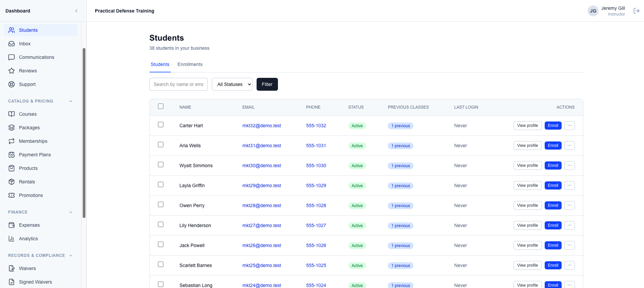Viewport: 644px width, 288px height.
Task: Toggle the select-all checkbox in table header
Action: (161, 106)
